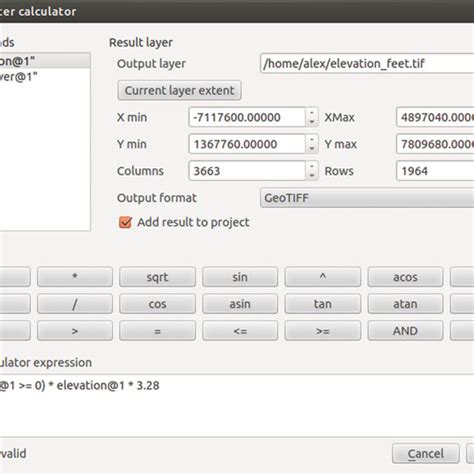Insert the asin operator
The height and width of the screenshot is (474, 474).
pyautogui.click(x=240, y=304)
